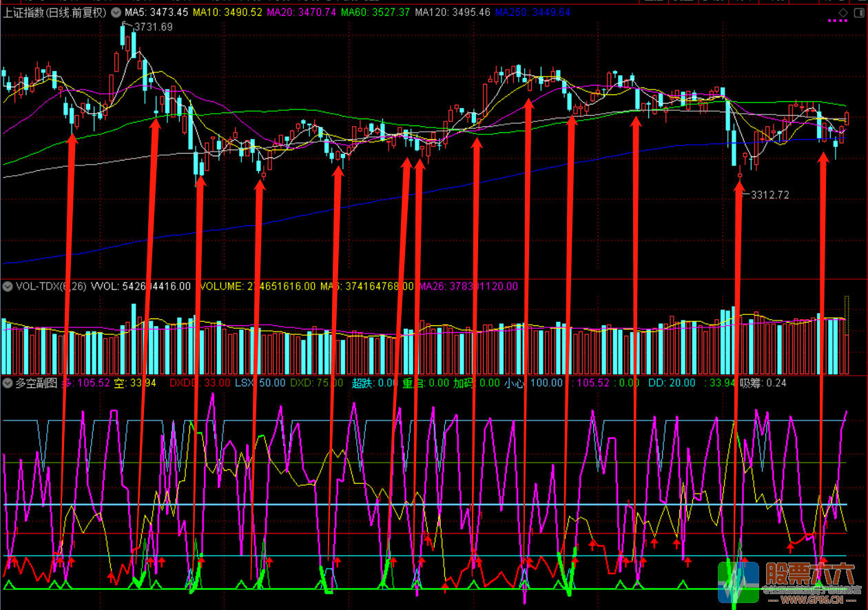Click the 3312.72 low price marker
Screen dimensions: 868x610
769,195
